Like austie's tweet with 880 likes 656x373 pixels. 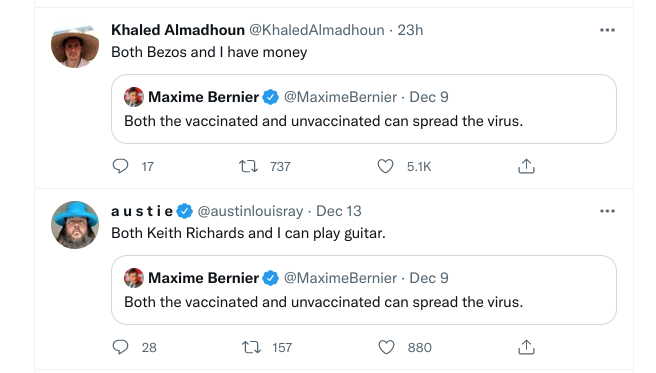click(386, 347)
